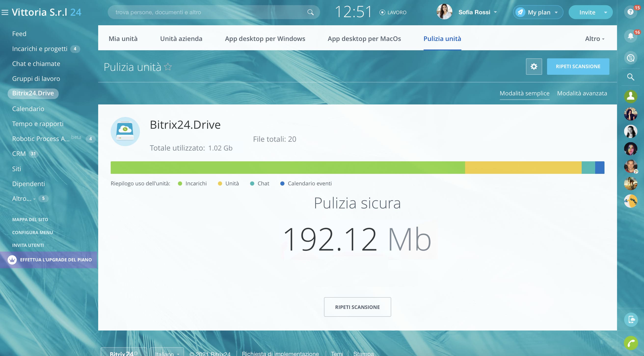Open the green user contact icon
This screenshot has width=644, height=356.
coord(631,96)
